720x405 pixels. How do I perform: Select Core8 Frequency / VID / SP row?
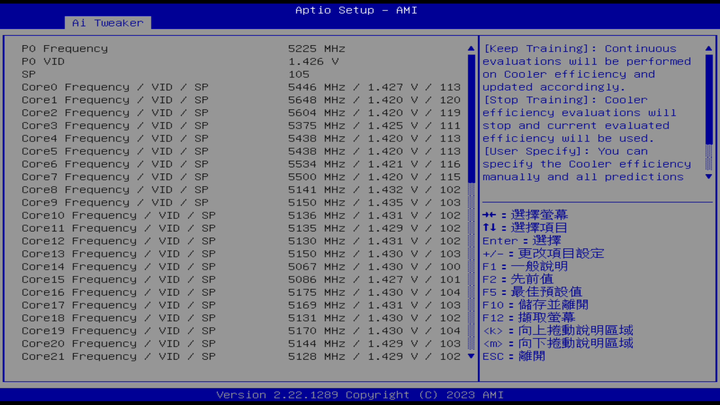(241, 190)
